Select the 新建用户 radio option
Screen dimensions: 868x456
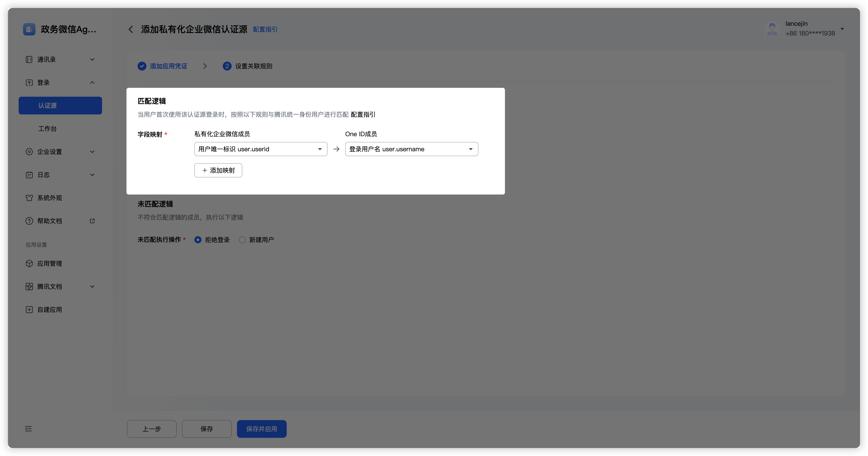(242, 240)
